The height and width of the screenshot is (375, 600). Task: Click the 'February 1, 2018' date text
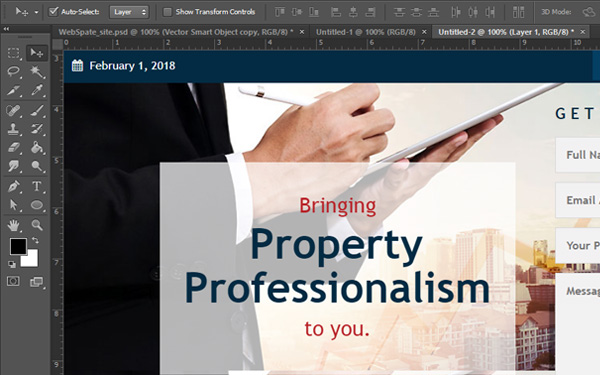click(x=132, y=66)
